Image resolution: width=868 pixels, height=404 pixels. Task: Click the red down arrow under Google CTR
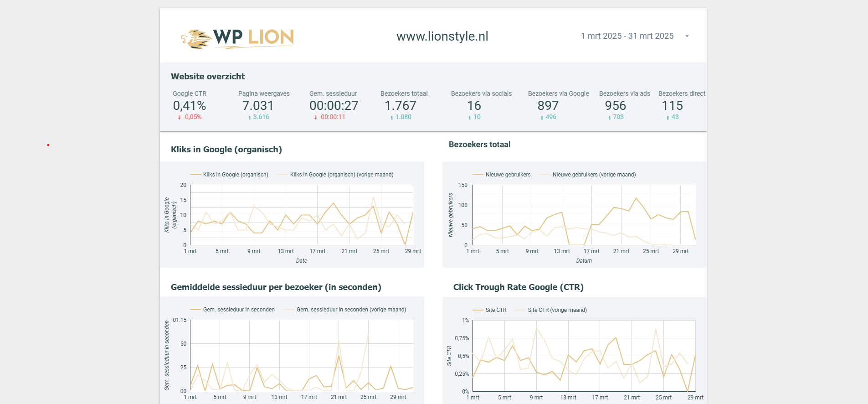point(179,118)
